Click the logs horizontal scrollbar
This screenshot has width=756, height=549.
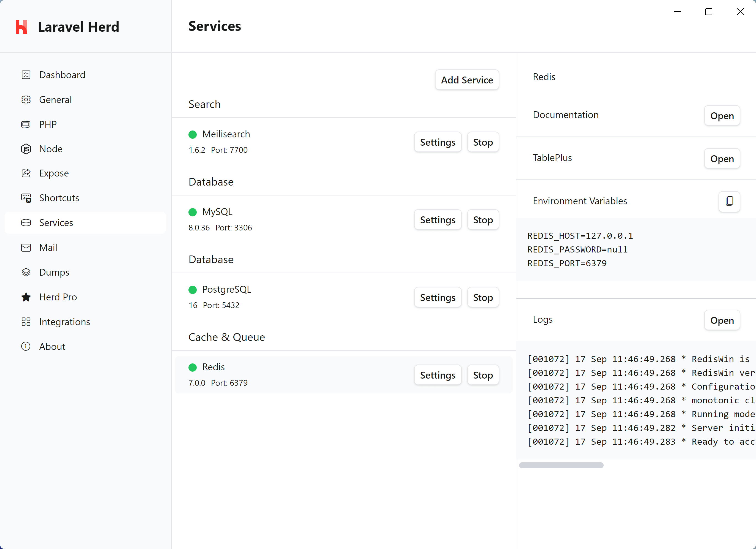coord(561,465)
